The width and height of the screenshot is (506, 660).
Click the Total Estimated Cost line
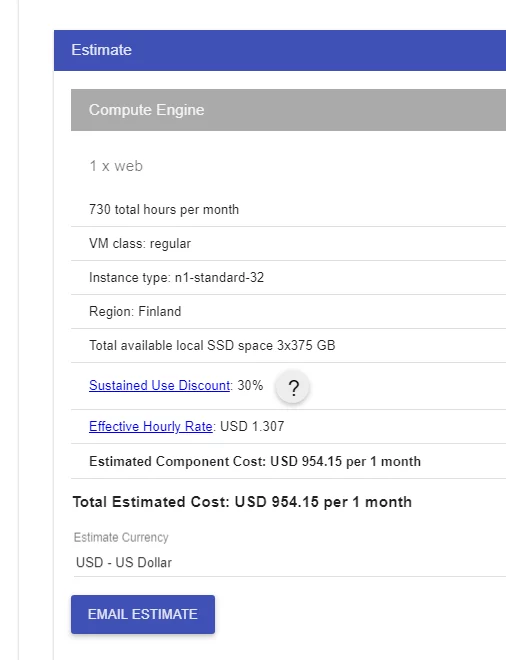point(242,502)
